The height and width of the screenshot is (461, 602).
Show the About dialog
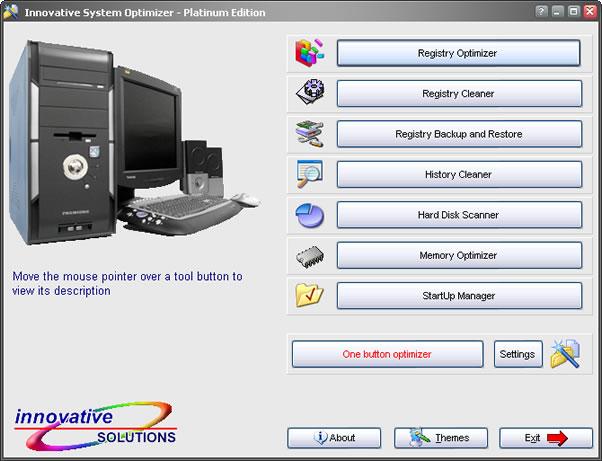click(334, 438)
